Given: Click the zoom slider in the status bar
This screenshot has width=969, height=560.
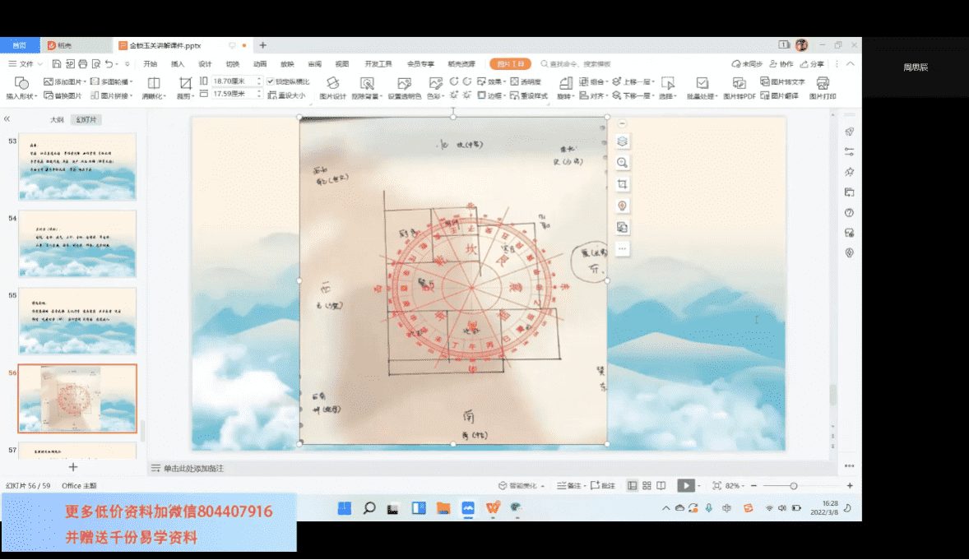Looking at the screenshot, I should pyautogui.click(x=793, y=486).
